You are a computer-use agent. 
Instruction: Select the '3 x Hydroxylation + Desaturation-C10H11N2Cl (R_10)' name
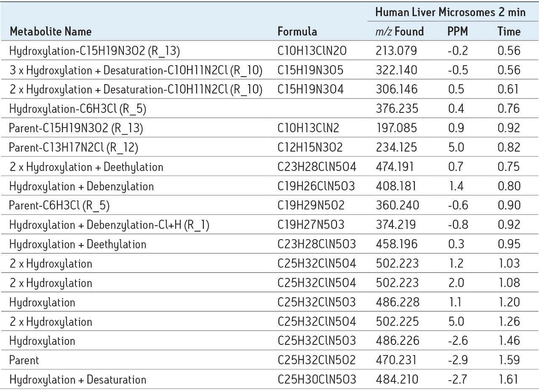pos(136,70)
